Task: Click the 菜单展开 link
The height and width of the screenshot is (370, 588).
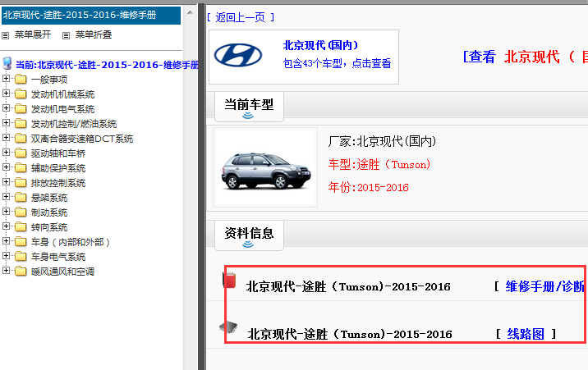Action: (33, 34)
